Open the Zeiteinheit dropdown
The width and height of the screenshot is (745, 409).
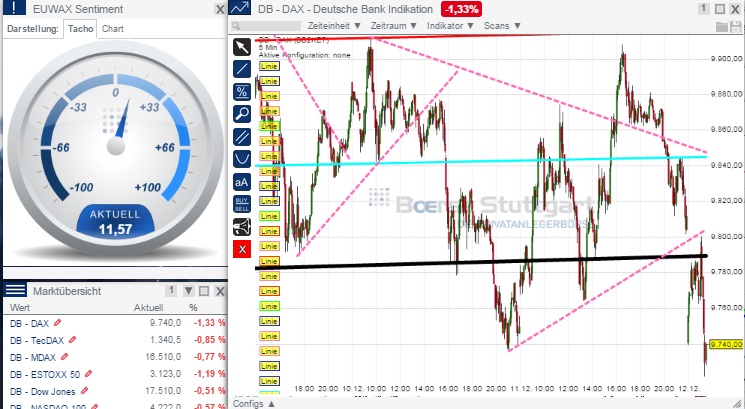click(334, 26)
